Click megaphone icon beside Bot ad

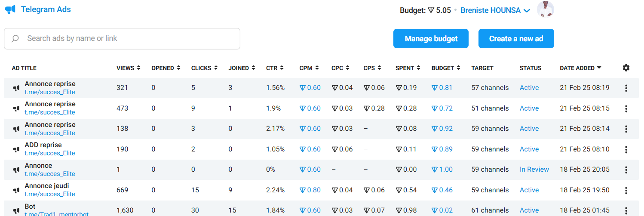click(16, 211)
